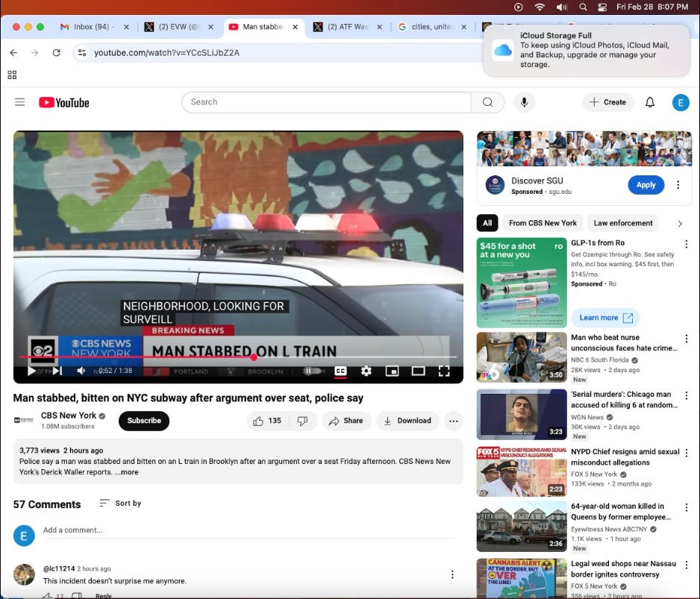Switch to the Gmail Inbox tab

[x=95, y=27]
